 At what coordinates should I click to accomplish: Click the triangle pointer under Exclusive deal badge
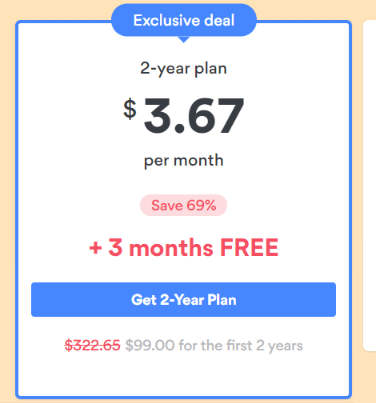tap(184, 39)
